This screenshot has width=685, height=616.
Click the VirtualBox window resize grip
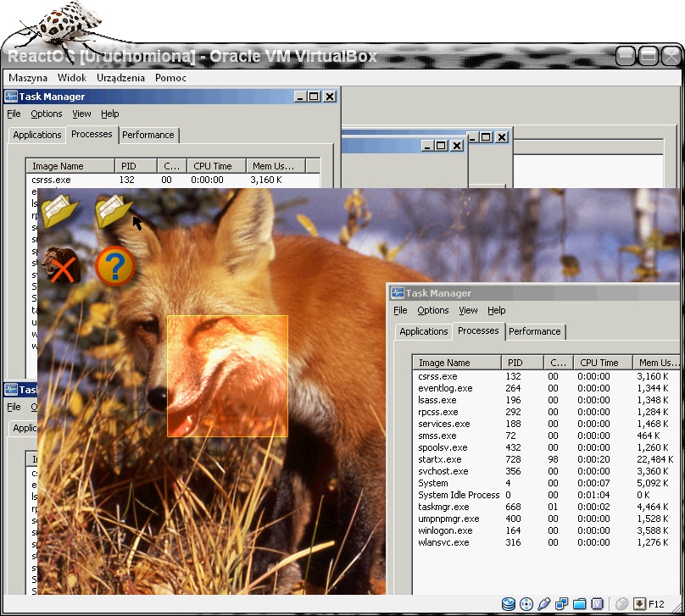point(677,608)
